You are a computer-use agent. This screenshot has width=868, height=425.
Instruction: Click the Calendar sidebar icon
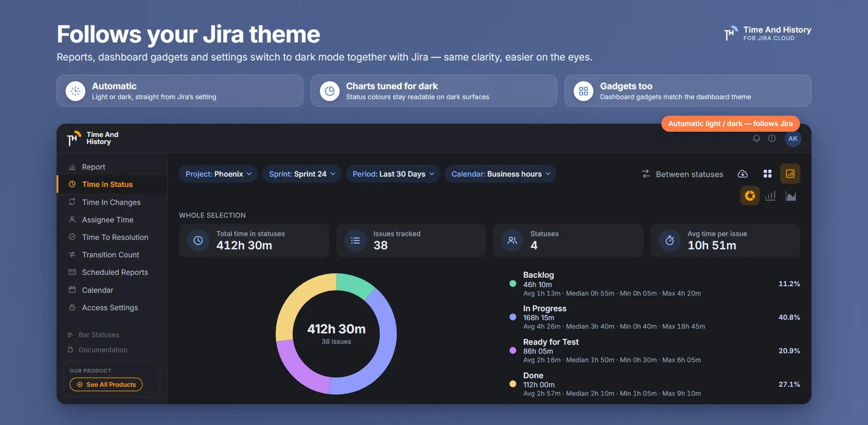tap(72, 290)
